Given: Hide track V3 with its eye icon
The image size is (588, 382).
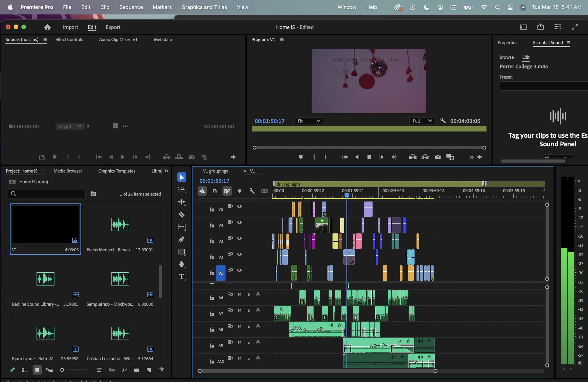Looking at the screenshot, I should click(239, 238).
